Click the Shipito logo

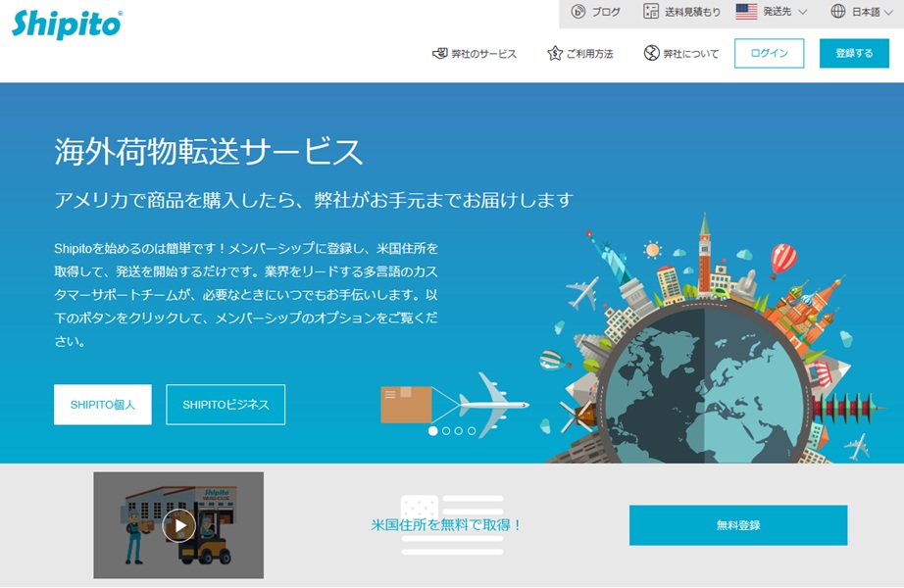click(67, 24)
